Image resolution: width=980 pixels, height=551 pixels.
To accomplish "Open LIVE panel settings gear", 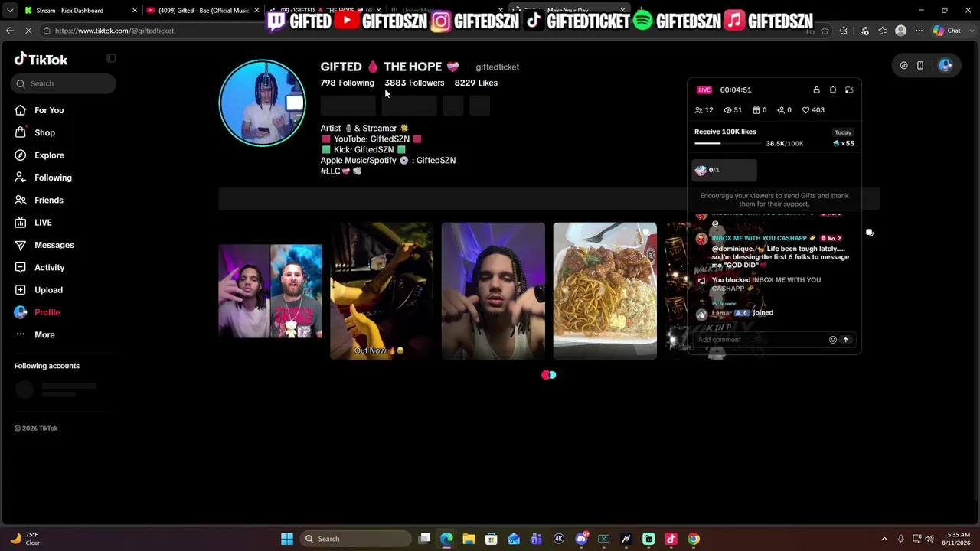I will [x=833, y=90].
